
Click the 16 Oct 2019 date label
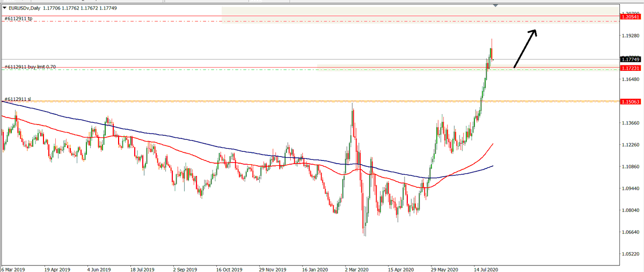coord(229,269)
